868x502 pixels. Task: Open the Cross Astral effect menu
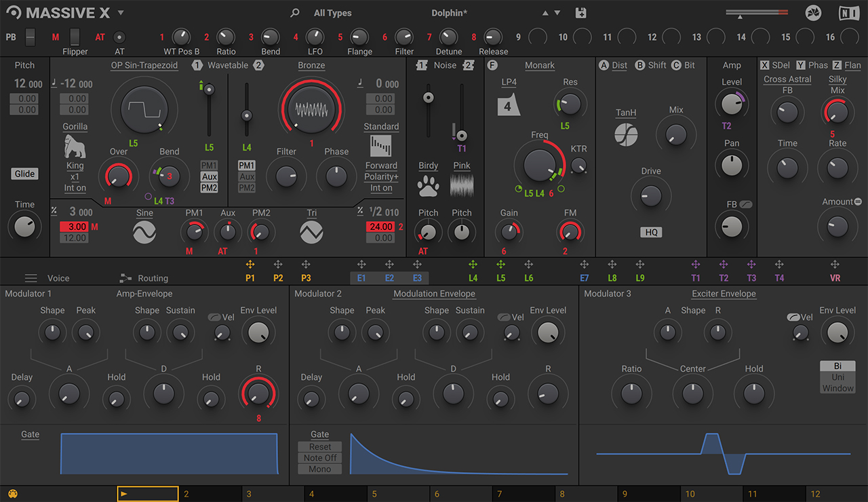787,79
